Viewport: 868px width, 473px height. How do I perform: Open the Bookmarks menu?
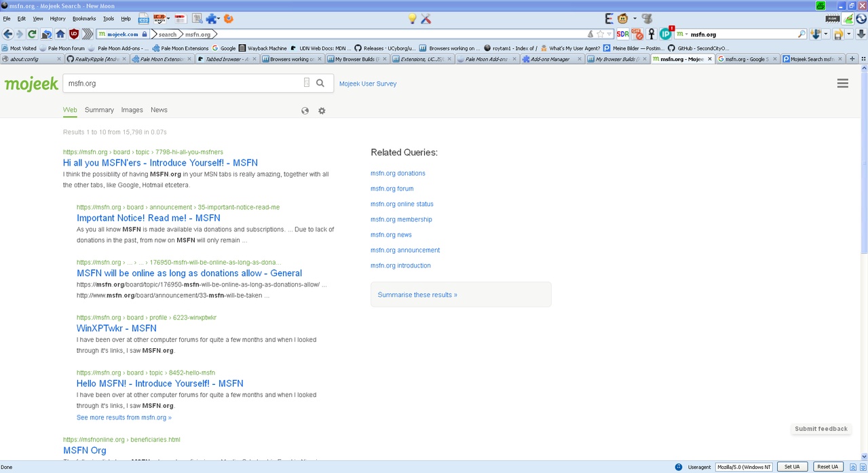84,19
